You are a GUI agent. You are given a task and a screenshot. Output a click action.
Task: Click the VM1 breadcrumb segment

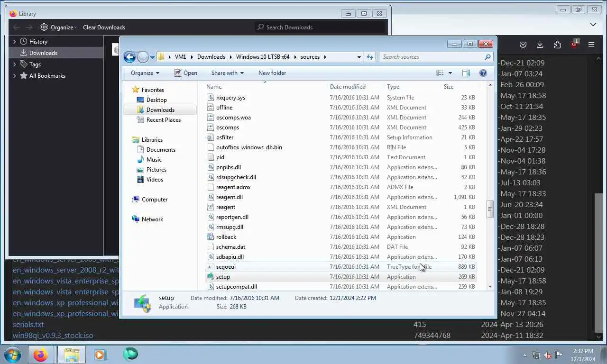[x=180, y=57]
